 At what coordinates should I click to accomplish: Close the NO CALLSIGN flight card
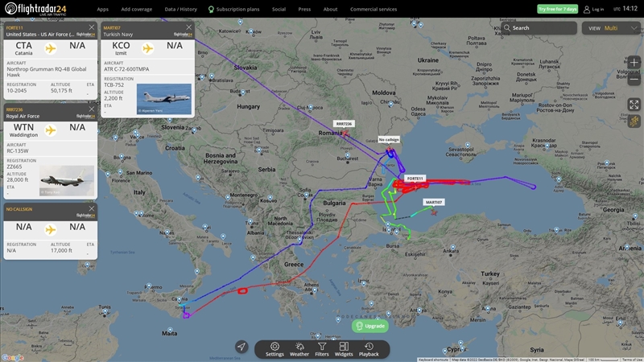(92, 208)
